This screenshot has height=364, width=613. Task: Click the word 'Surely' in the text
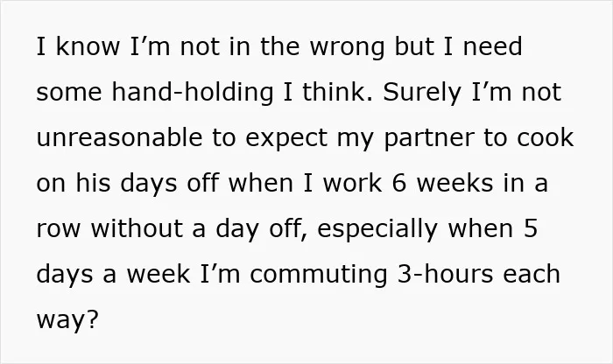coord(422,94)
